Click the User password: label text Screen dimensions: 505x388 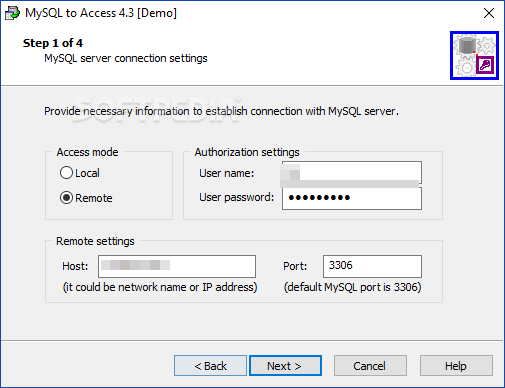[236, 197]
